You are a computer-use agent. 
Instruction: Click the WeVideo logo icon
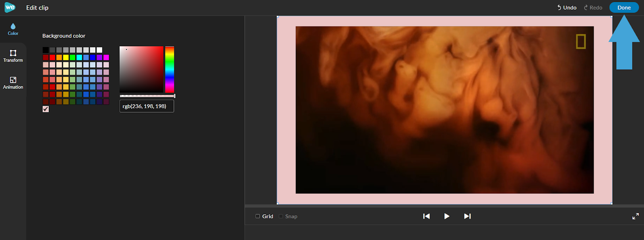(x=10, y=7)
